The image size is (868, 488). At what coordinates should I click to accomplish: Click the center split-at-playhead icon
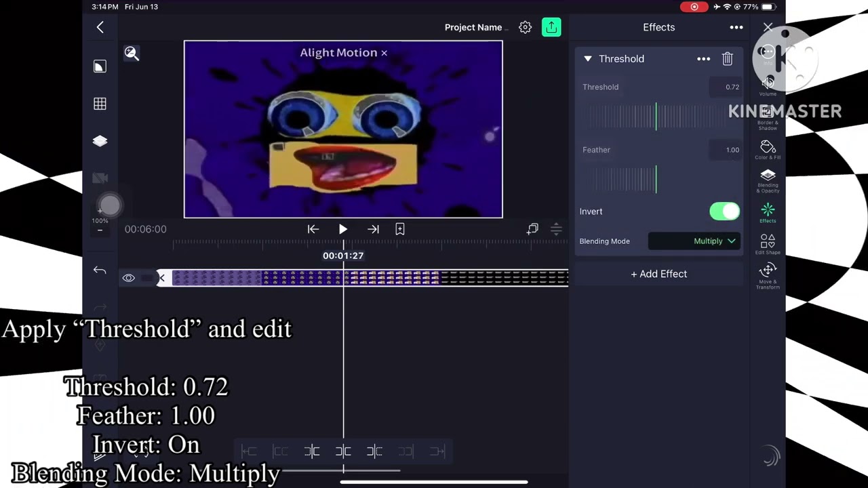[x=343, y=451]
